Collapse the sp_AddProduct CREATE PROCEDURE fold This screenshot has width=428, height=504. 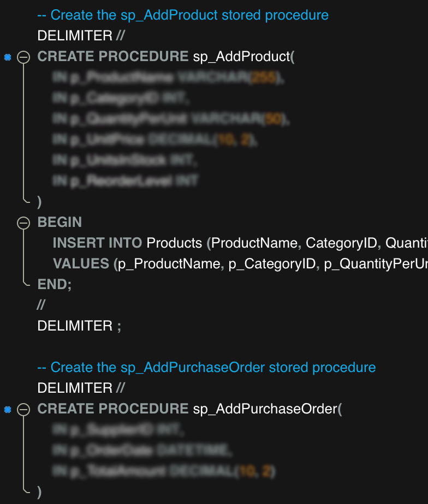pos(23,57)
